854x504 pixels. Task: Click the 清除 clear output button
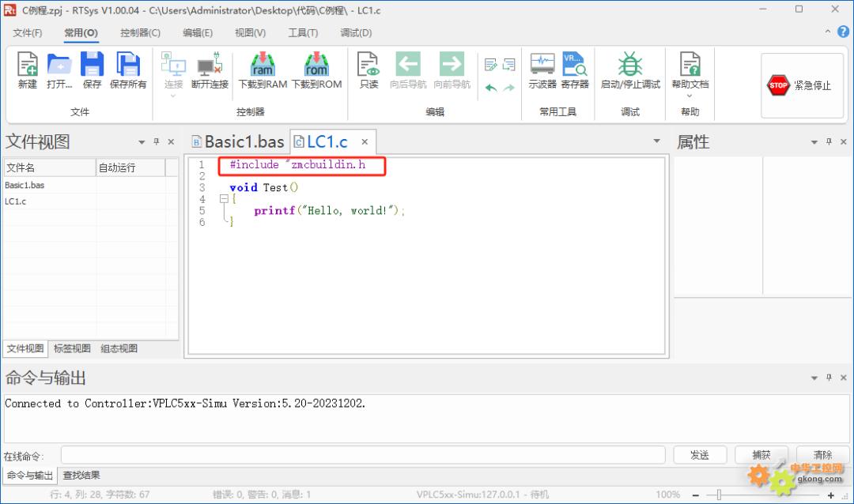tap(822, 455)
